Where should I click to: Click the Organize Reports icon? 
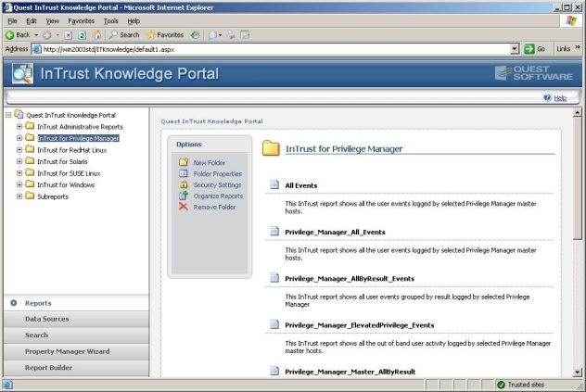[x=184, y=195]
